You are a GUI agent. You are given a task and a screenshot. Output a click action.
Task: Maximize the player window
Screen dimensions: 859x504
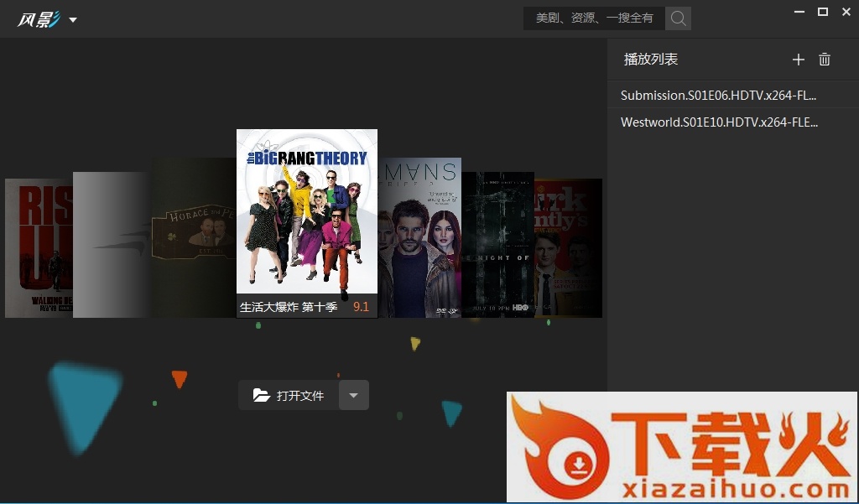823,12
